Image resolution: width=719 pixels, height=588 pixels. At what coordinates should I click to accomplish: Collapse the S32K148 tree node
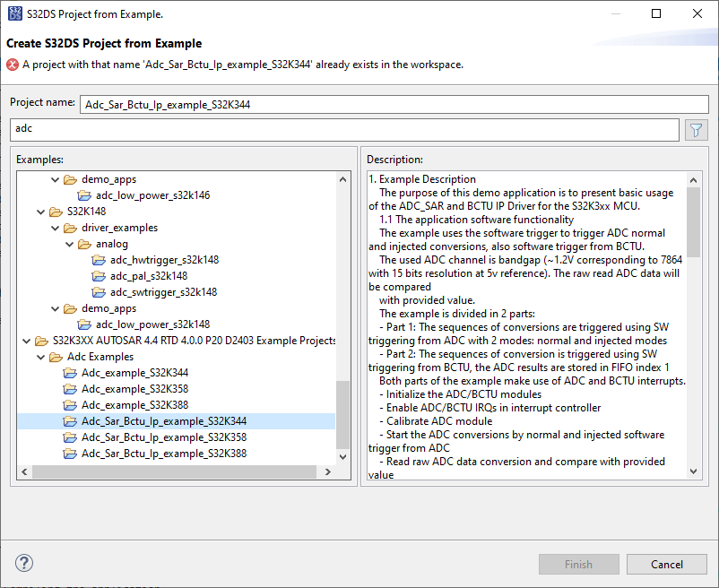coord(40,212)
